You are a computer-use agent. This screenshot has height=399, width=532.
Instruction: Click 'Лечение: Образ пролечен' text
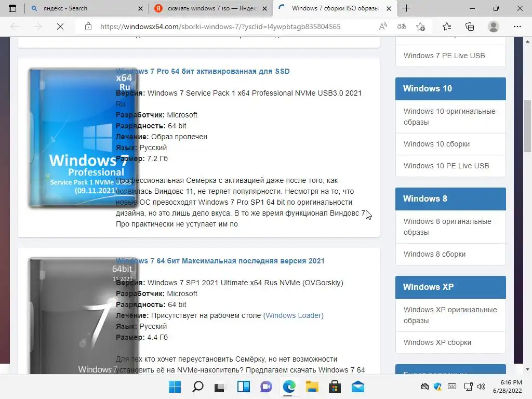162,137
